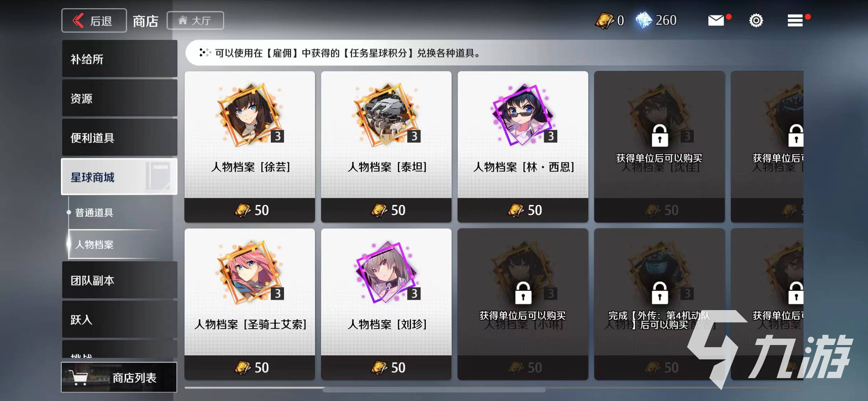Click the gold planet points icon
The width and height of the screenshot is (868, 401).
(604, 20)
